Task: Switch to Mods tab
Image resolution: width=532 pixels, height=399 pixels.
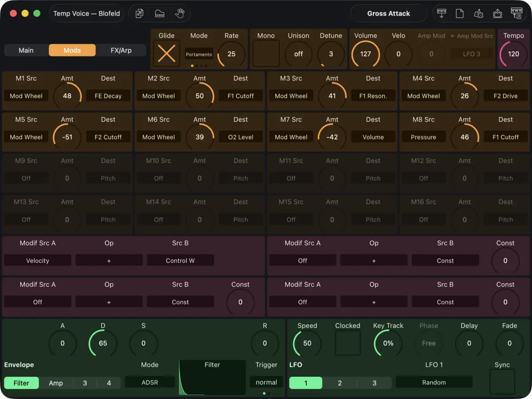Action: [72, 50]
